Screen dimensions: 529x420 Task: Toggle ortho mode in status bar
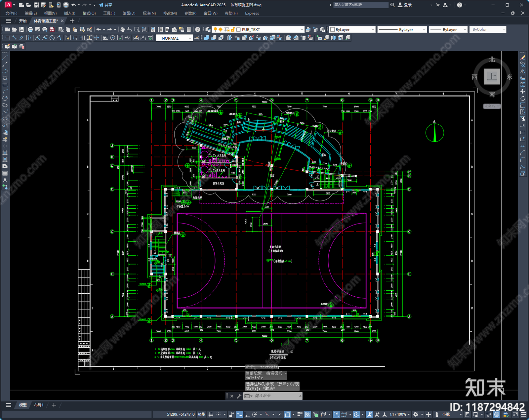coord(247,414)
